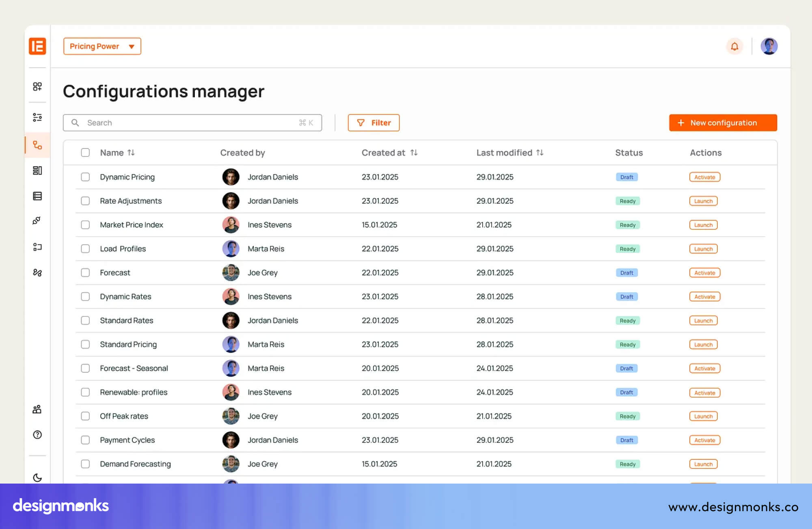
Task: Click Joe Grey avatar in Forecast row
Action: point(231,273)
